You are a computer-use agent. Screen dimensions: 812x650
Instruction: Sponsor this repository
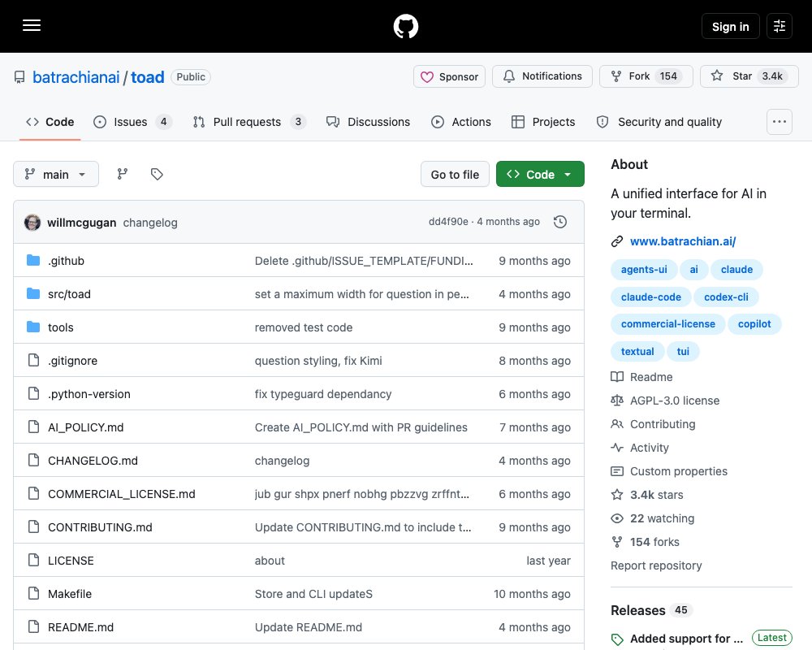(449, 76)
